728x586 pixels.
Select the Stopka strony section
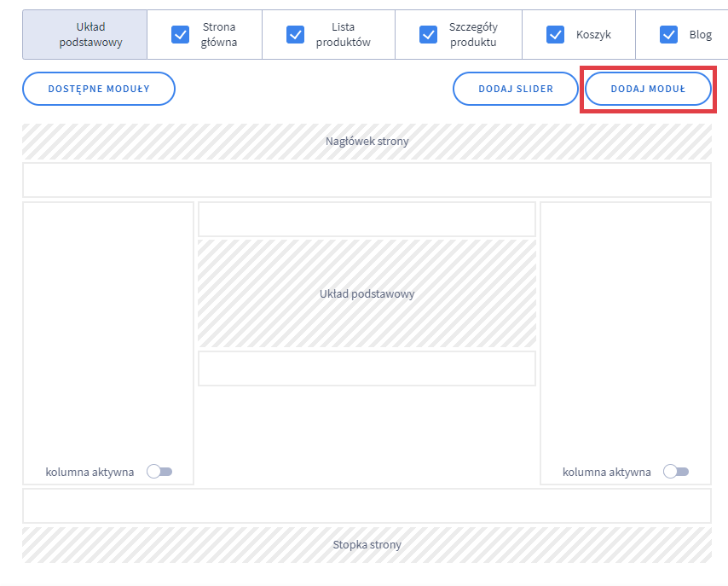(367, 545)
